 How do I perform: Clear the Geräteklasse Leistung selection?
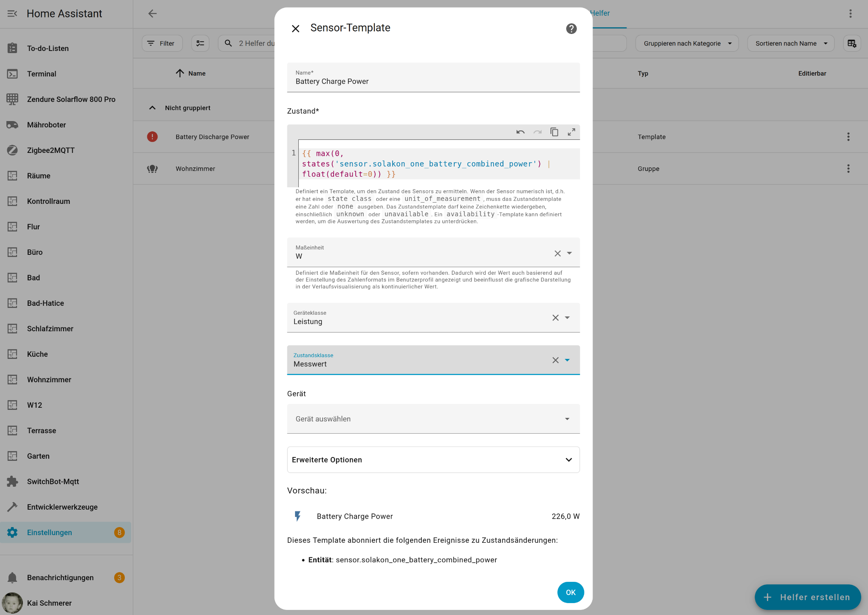[555, 318]
